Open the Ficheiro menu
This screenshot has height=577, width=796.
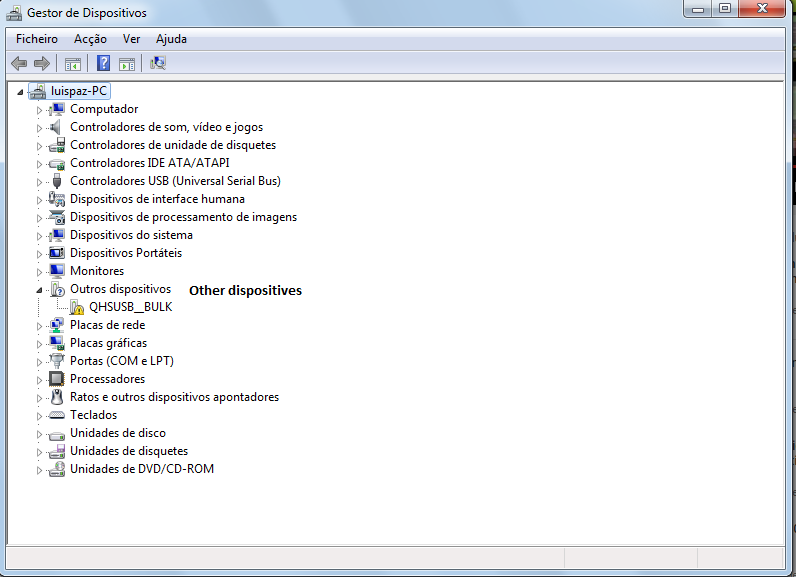click(37, 39)
